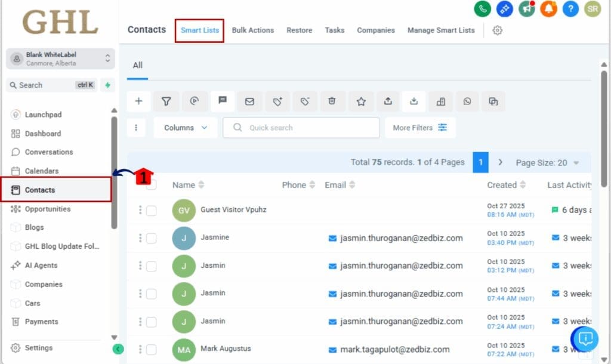Open the green phone dialer icon
This screenshot has height=364, width=611.
point(482,9)
